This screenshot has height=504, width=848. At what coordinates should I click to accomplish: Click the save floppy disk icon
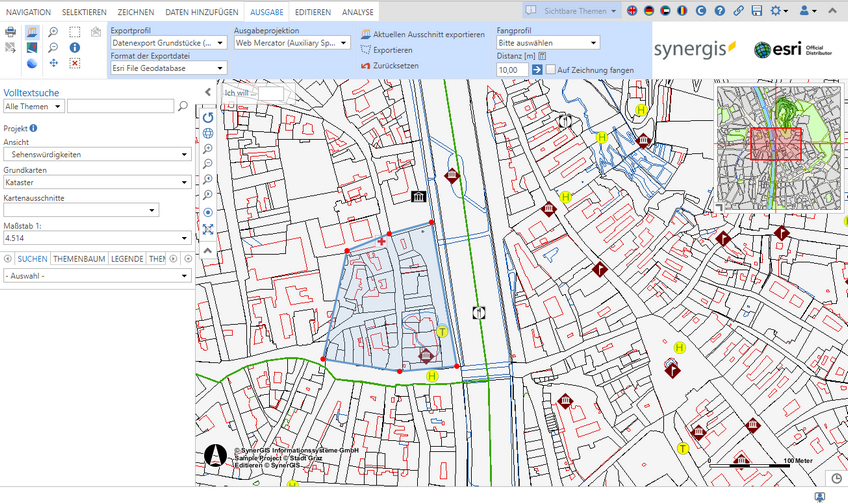pos(757,10)
